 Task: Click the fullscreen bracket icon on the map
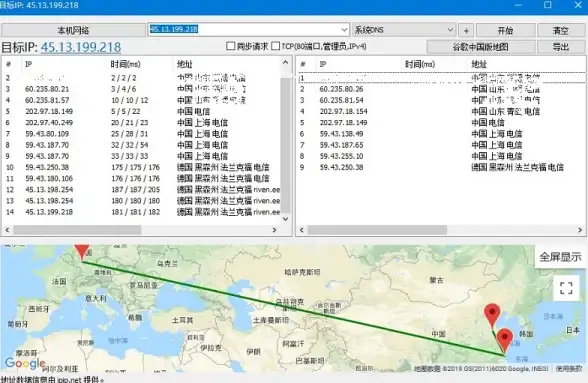click(566, 288)
